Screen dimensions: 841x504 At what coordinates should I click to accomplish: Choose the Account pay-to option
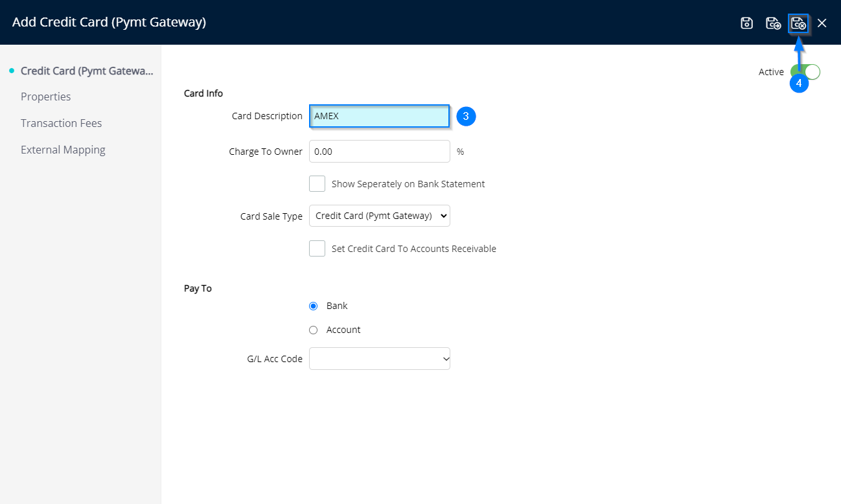[314, 330]
